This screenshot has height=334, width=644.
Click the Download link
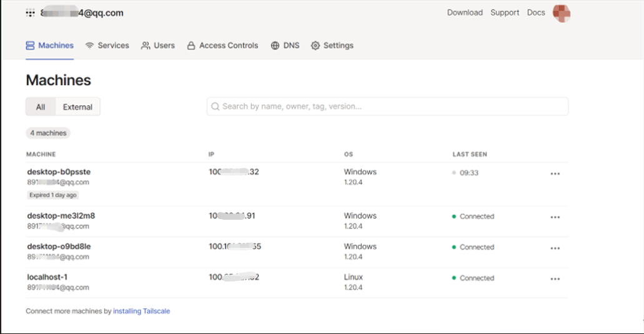465,12
